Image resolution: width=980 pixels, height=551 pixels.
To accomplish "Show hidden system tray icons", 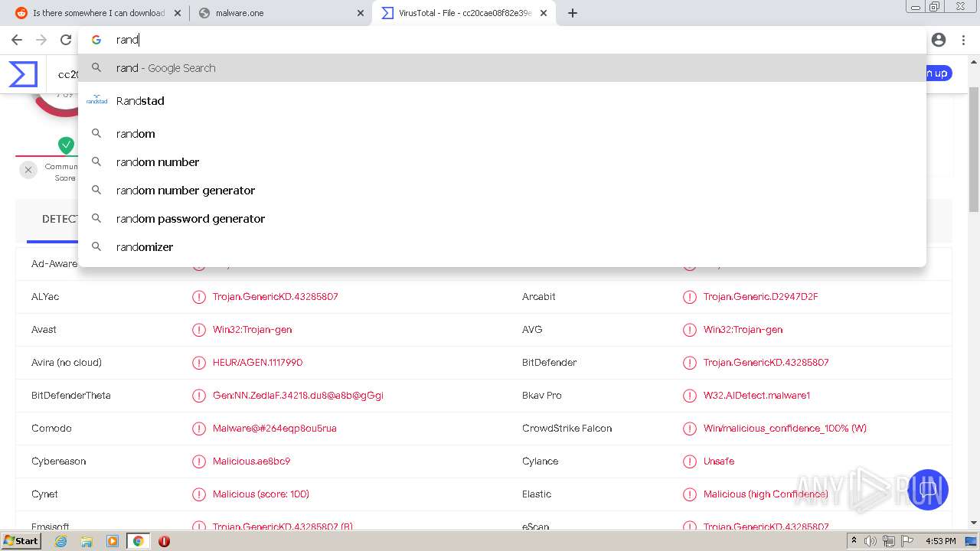I will point(854,541).
